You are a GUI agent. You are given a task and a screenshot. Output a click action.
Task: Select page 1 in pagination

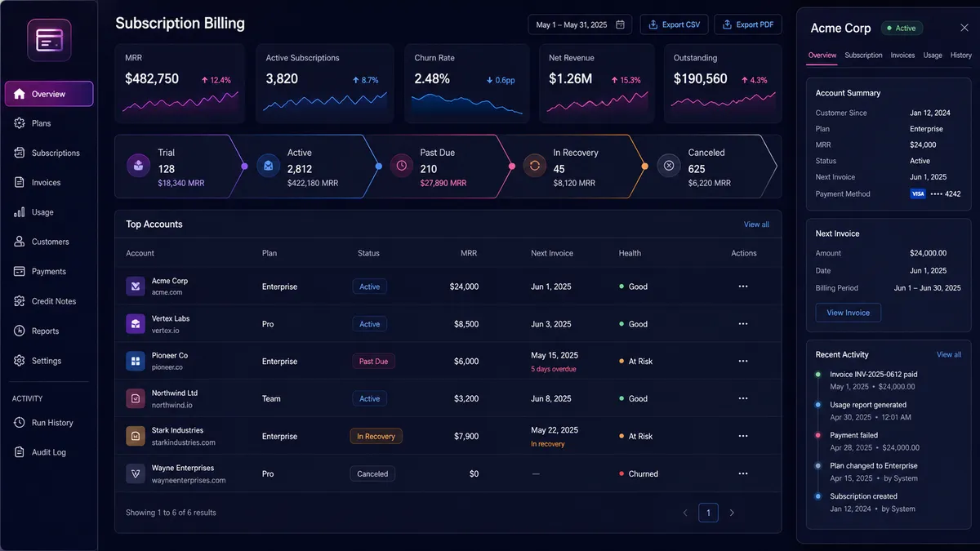click(x=708, y=513)
